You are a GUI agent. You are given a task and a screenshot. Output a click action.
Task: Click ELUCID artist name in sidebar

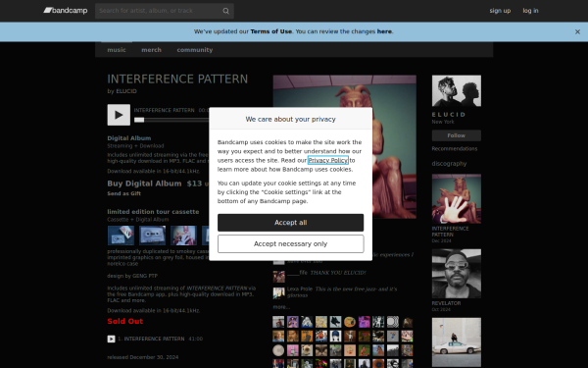tap(449, 115)
